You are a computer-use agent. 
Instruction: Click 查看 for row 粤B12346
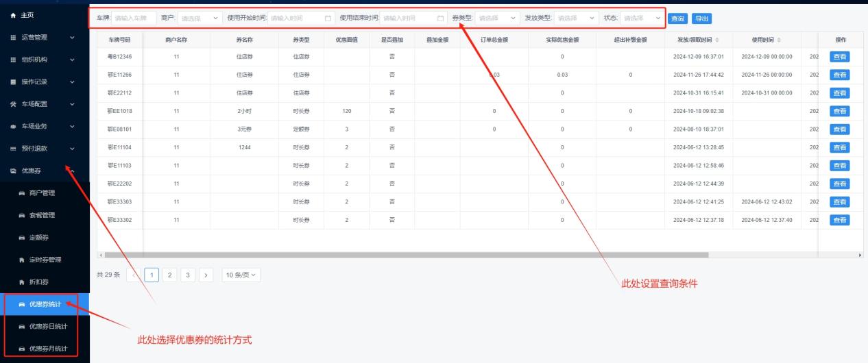(x=839, y=57)
